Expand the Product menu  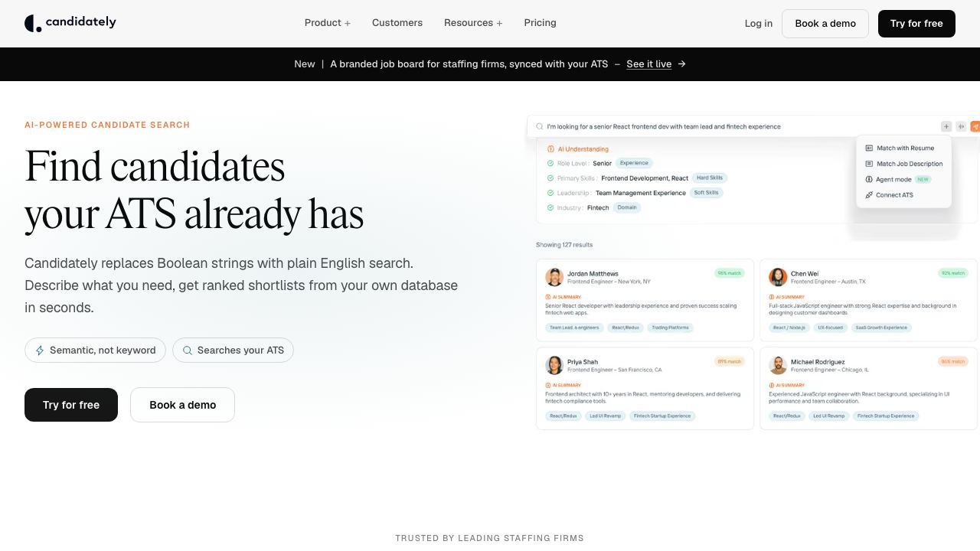coord(328,23)
